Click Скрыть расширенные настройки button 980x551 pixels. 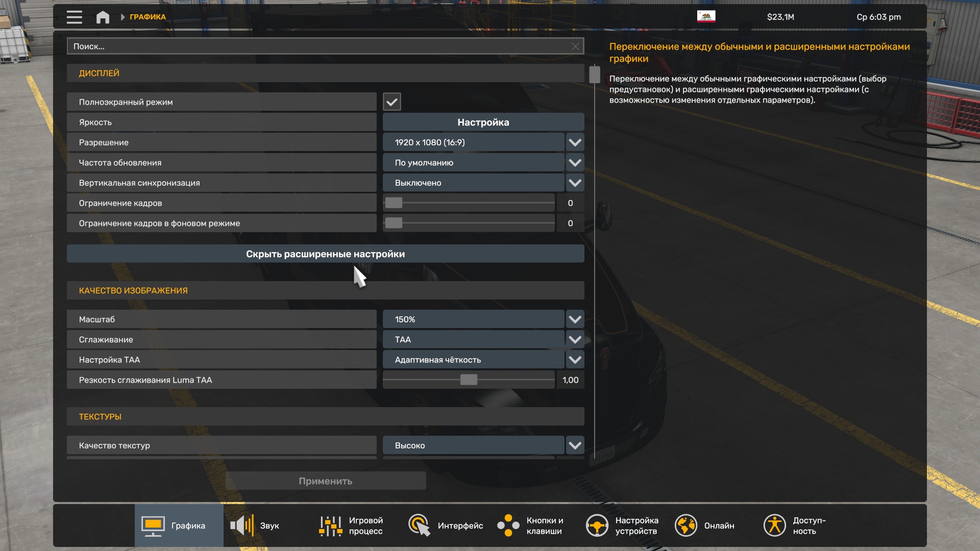tap(325, 254)
